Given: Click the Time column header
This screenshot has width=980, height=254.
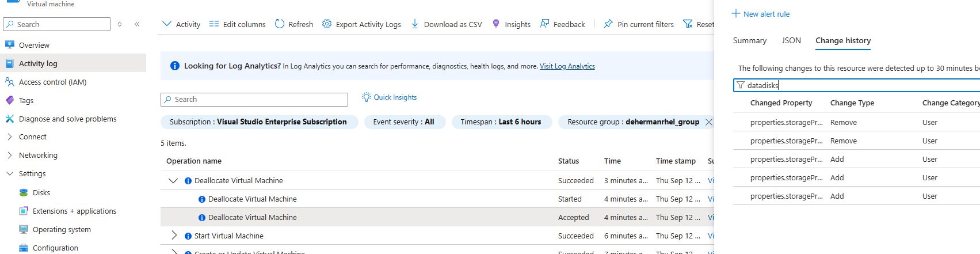Looking at the screenshot, I should click(x=612, y=161).
